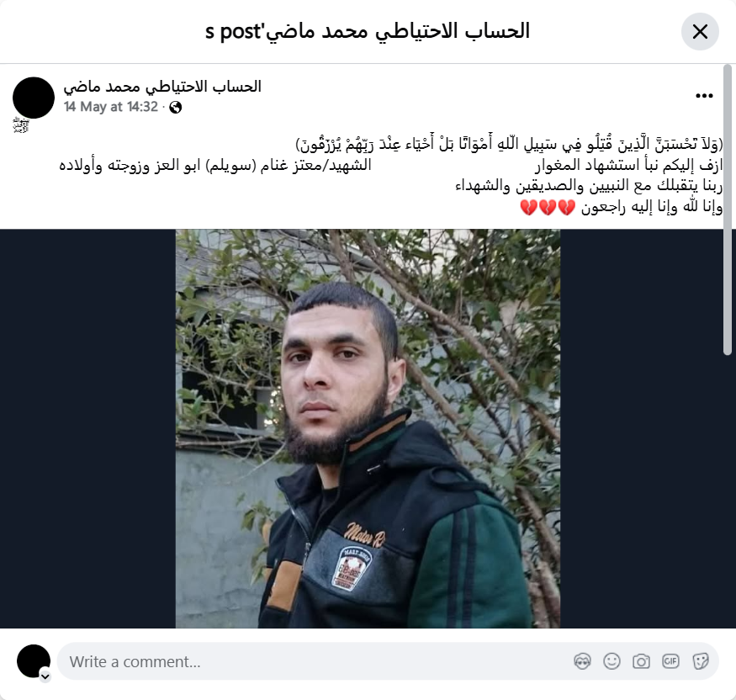Click the commenter profile avatar
Image resolution: width=736 pixels, height=700 pixels.
click(x=34, y=661)
